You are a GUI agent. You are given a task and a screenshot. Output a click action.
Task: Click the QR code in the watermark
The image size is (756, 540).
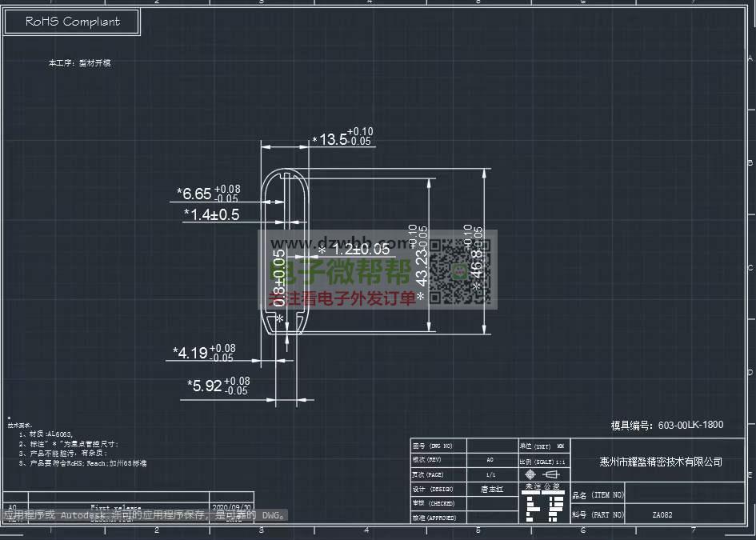click(460, 270)
